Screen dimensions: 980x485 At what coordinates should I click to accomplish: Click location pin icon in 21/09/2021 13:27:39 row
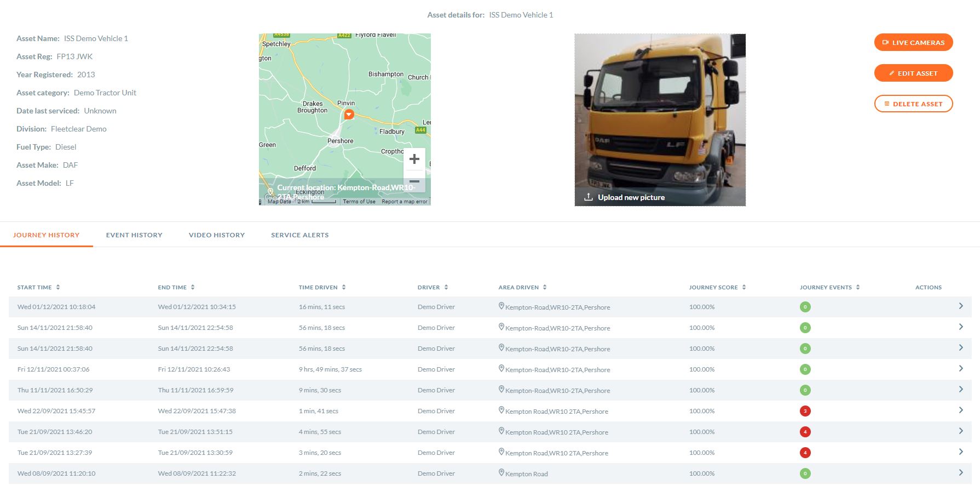501,452
